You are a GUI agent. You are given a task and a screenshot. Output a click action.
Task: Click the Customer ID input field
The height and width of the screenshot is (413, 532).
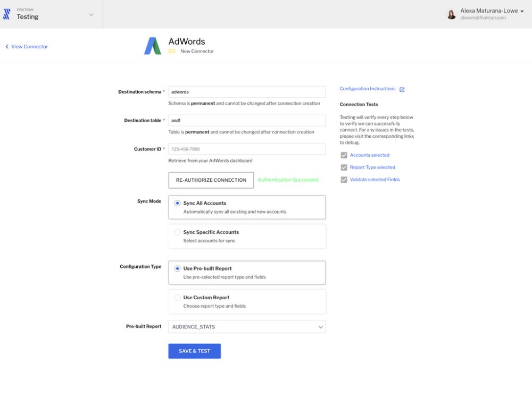[x=247, y=149]
